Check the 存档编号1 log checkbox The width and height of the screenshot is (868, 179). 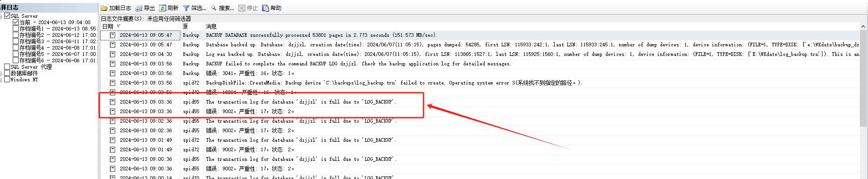[x=16, y=29]
